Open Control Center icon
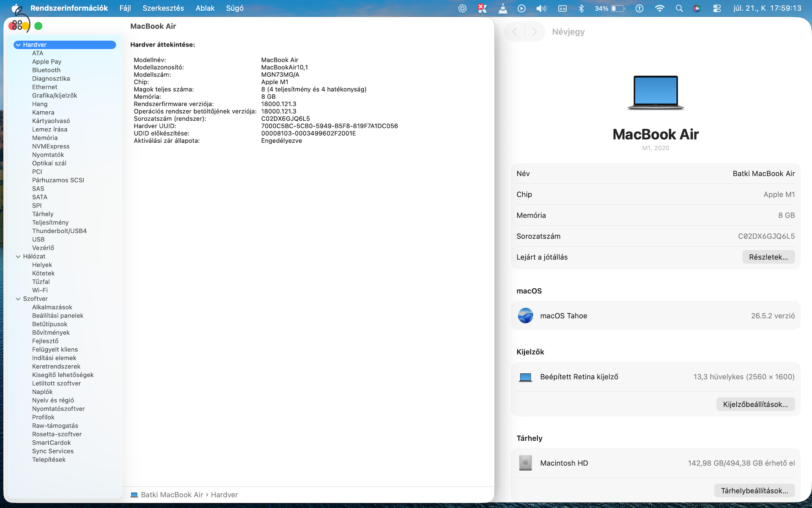Screen dimensions: 812x508 pos(717,8)
